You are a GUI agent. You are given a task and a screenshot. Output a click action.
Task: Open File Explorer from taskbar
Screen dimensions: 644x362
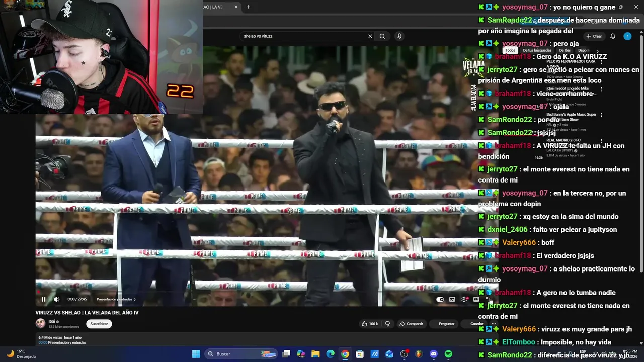315,354
